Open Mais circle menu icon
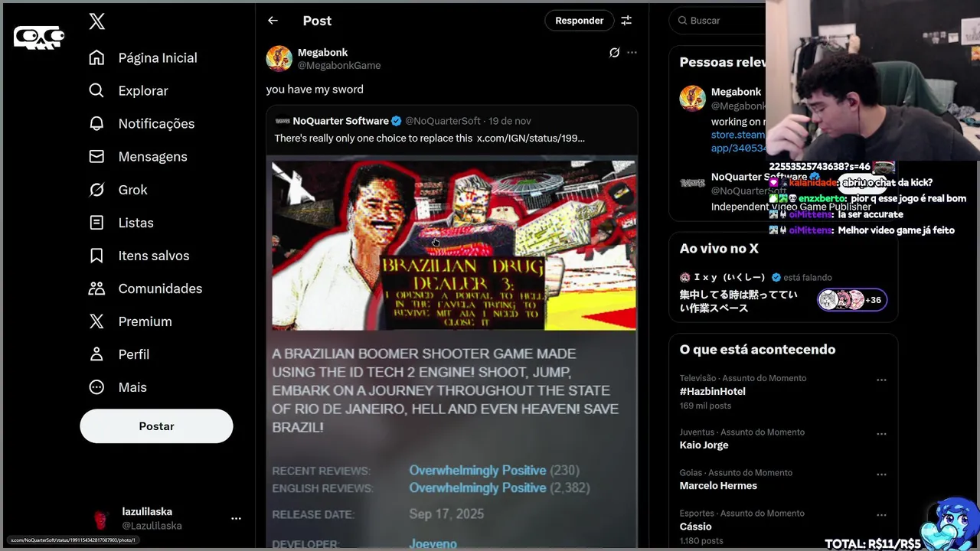 (x=96, y=387)
